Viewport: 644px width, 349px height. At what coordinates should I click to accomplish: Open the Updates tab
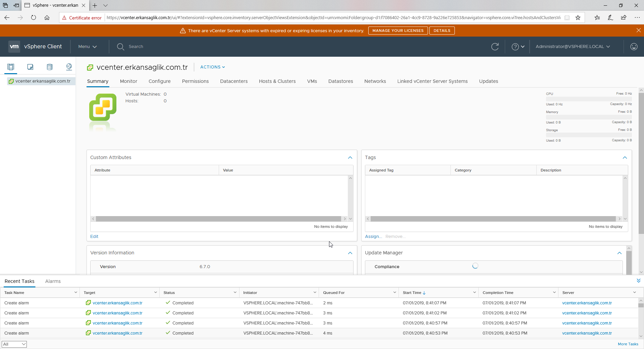488,81
